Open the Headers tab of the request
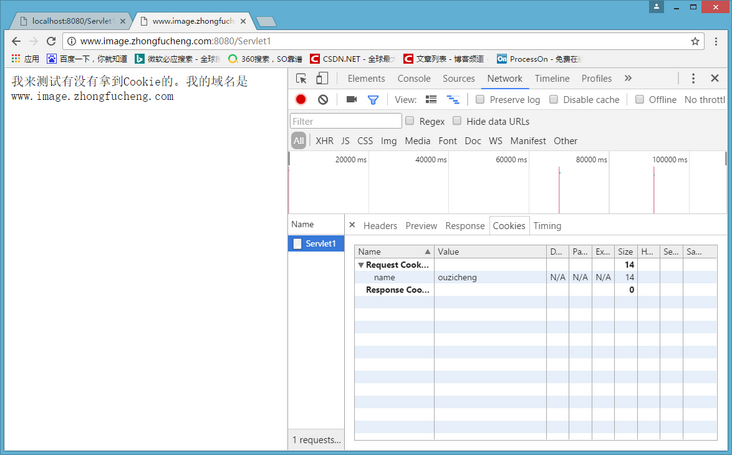Image resolution: width=732 pixels, height=455 pixels. 380,226
